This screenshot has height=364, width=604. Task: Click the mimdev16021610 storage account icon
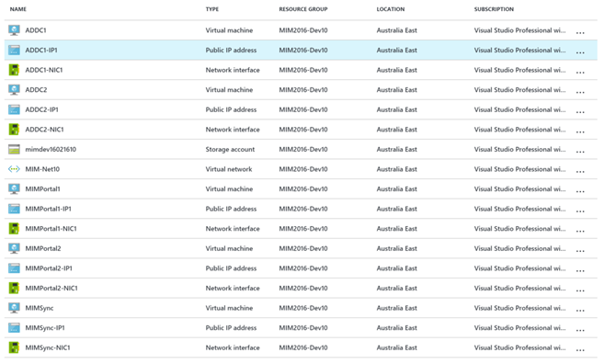(15, 149)
